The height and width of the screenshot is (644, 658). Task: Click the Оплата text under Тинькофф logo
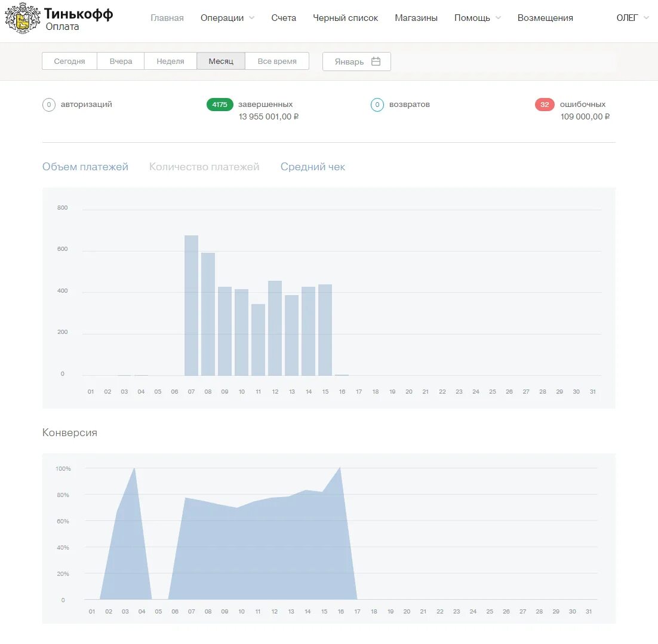[x=63, y=26]
